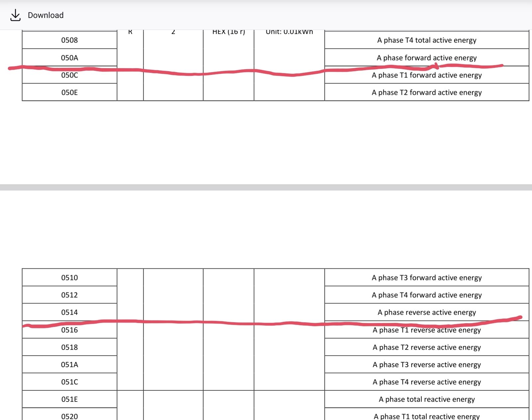The height and width of the screenshot is (420, 532).
Task: Select register address cell 0508
Action: 69,40
